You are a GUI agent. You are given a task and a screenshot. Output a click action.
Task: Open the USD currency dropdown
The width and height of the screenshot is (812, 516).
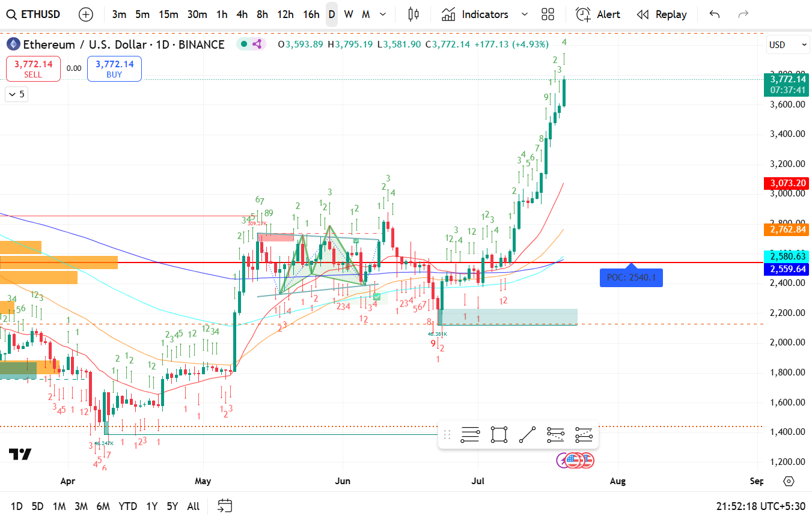click(x=789, y=44)
